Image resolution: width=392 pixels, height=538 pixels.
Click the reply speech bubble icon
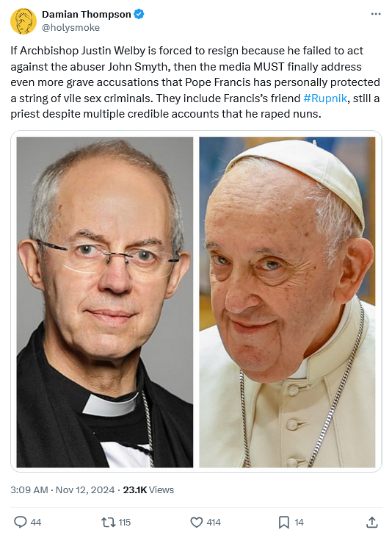click(21, 523)
